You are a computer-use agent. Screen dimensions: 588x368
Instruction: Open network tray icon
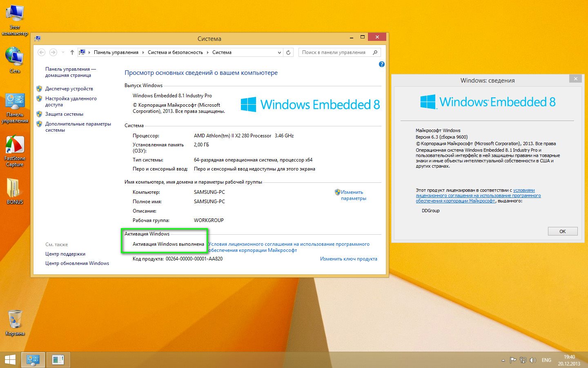pos(523,360)
